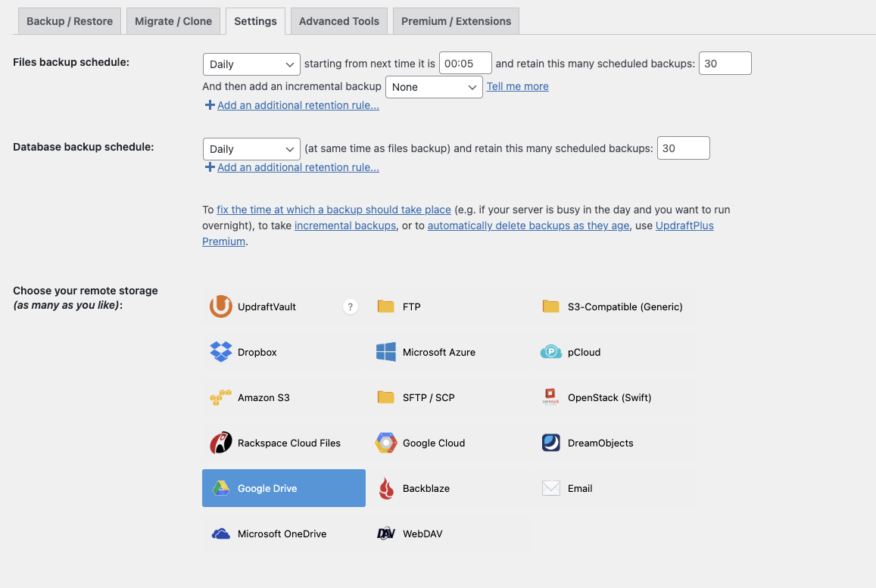Expand the incremental backup None dropdown
The image size is (876, 588).
point(434,87)
